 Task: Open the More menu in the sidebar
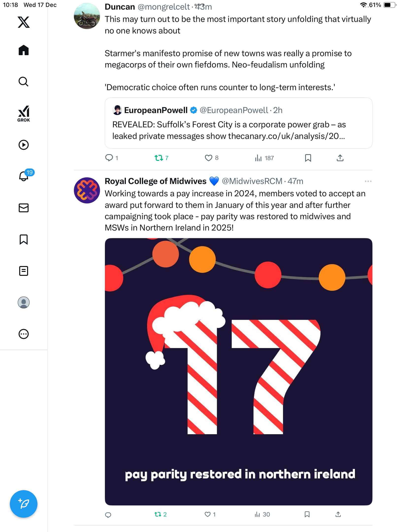[x=24, y=334]
